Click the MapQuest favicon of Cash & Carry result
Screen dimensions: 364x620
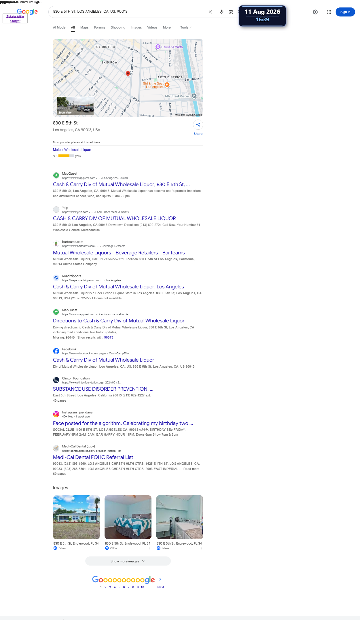pos(56,175)
